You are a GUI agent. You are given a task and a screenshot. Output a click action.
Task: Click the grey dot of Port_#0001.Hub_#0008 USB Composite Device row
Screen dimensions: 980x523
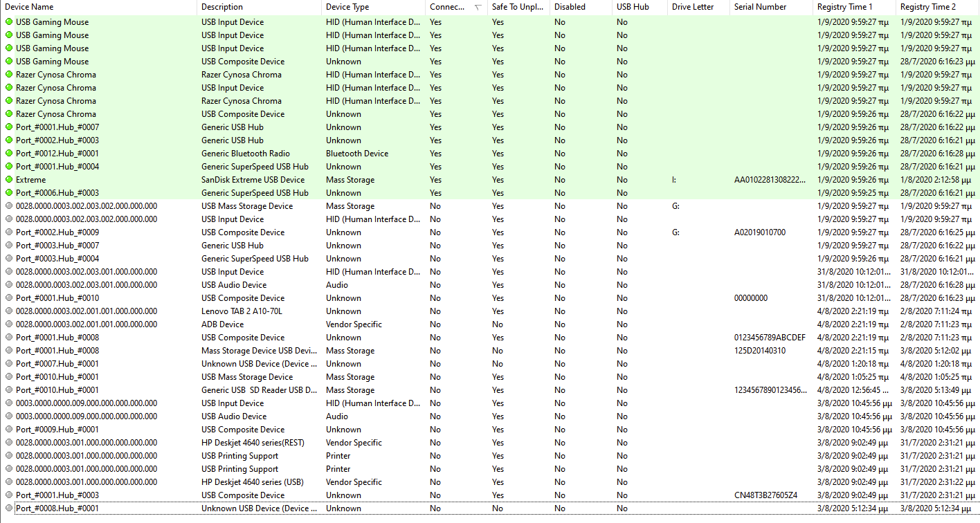9,338
